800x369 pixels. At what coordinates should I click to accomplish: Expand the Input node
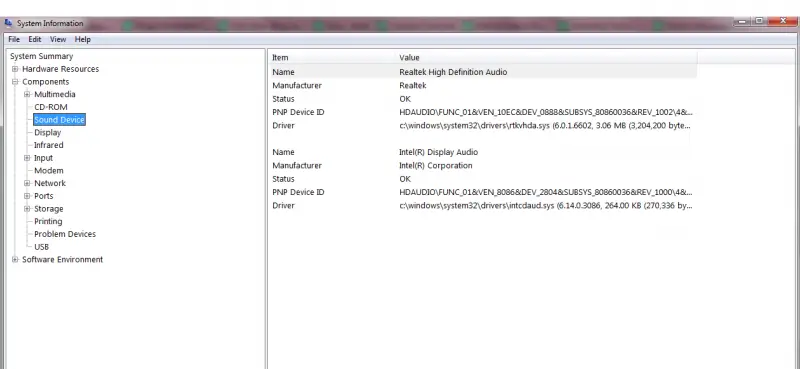click(27, 158)
